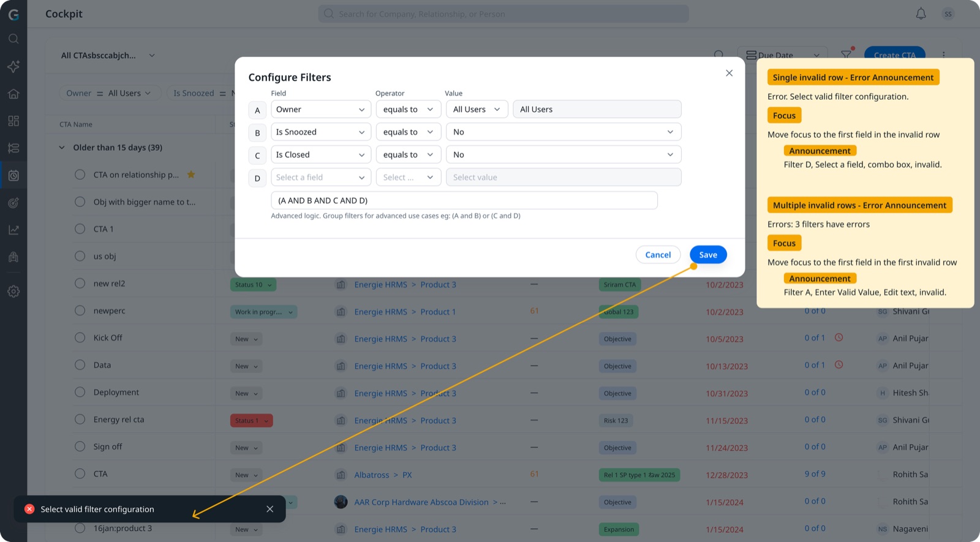
Task: Open the settings gear icon in sidebar
Action: tap(13, 292)
